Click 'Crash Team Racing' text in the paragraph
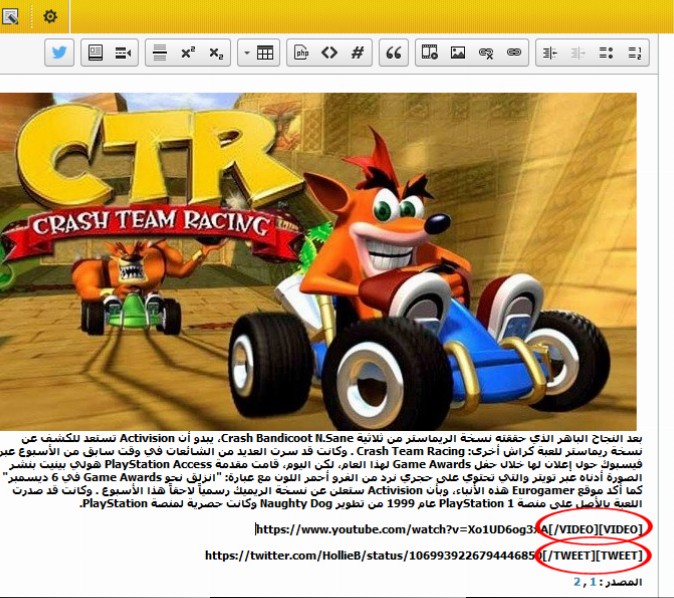 point(411,451)
